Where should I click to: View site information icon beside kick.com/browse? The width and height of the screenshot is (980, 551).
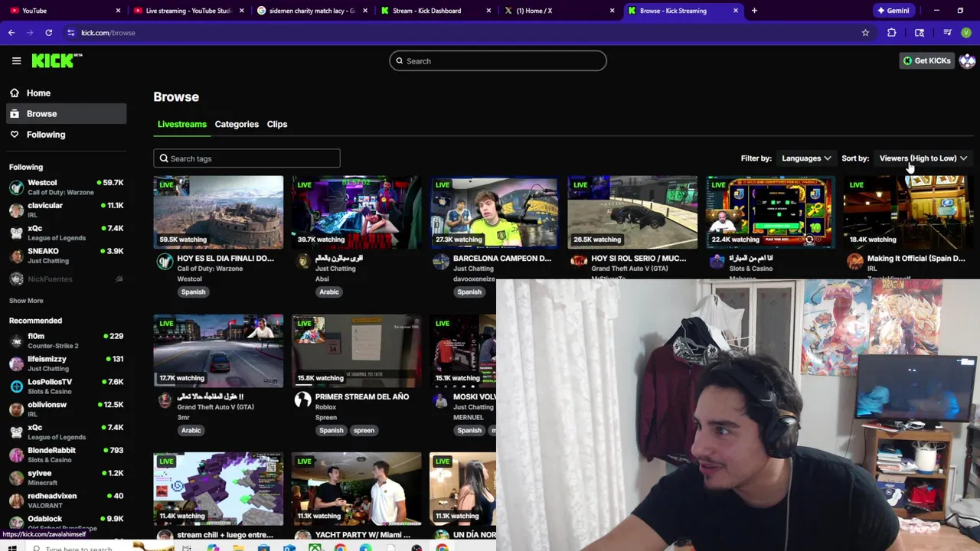71,33
